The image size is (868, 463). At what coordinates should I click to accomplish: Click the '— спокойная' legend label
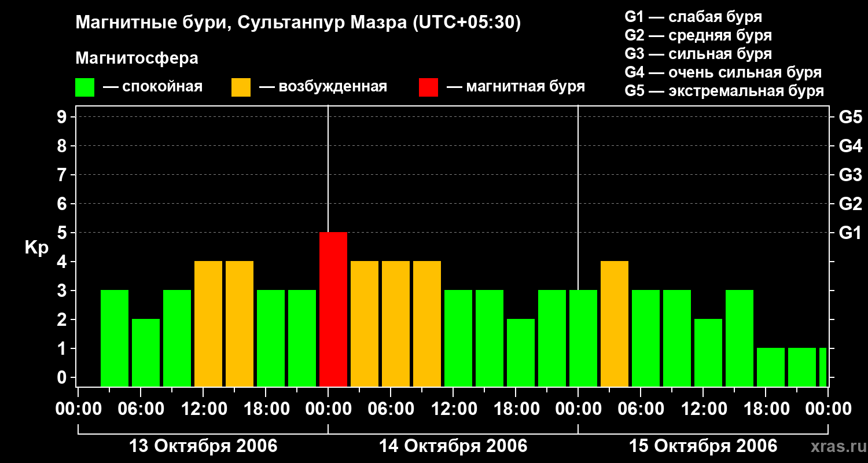(x=153, y=87)
